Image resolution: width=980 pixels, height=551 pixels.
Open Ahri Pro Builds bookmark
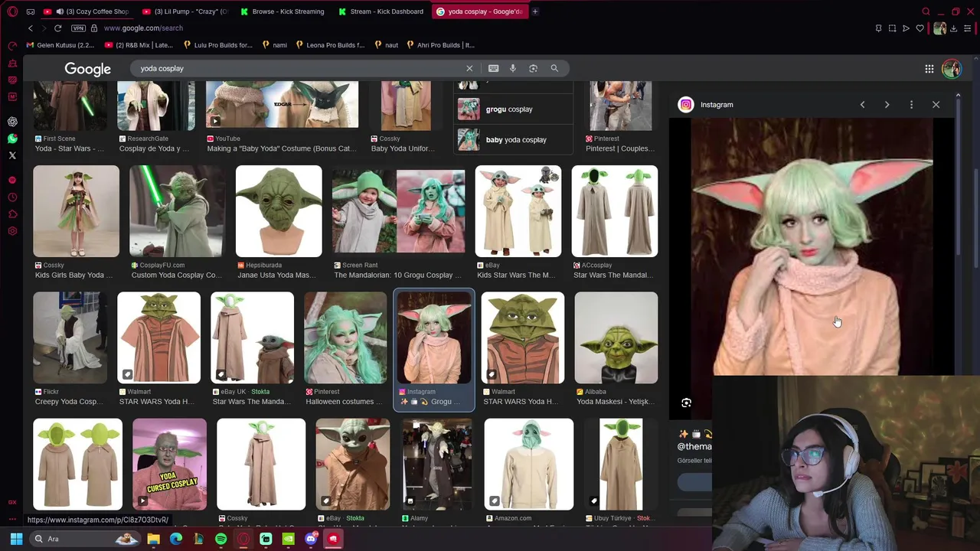440,45
